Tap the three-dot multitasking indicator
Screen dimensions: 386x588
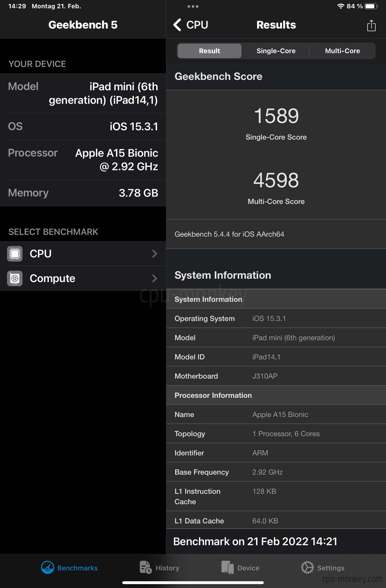[193, 6]
